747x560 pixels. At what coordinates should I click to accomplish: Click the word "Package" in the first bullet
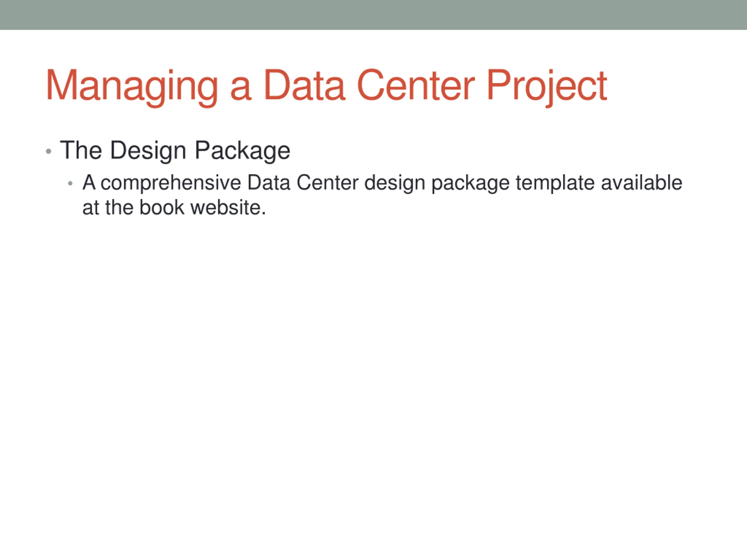(x=242, y=151)
